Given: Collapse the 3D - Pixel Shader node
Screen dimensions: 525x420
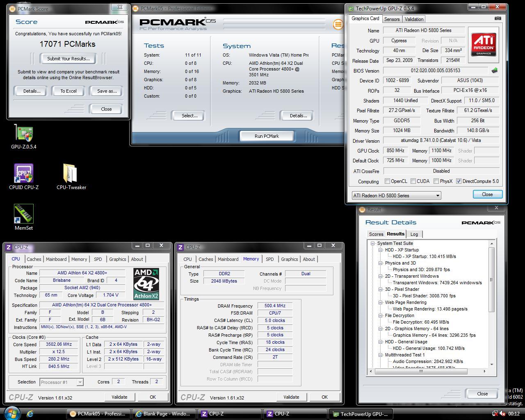Looking at the screenshot, I should 381,289.
